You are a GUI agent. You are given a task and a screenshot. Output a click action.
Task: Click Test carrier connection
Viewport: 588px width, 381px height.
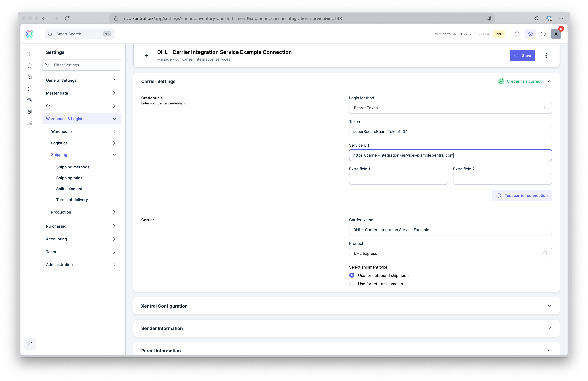click(522, 195)
